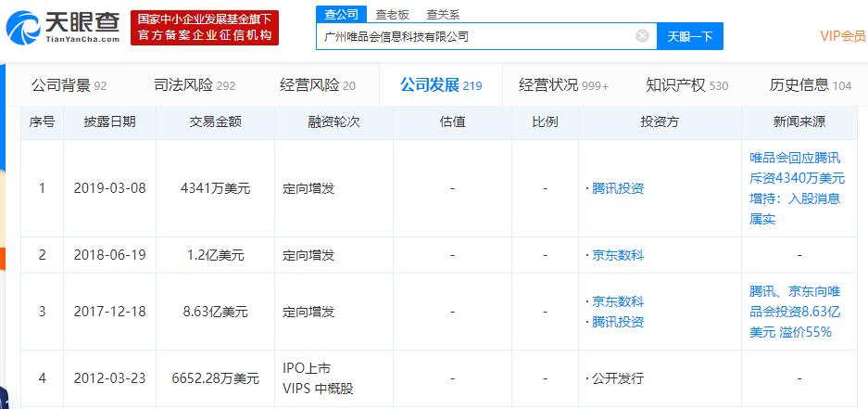Read news about Tencent's 4340万美元 stake increase

coord(797,188)
